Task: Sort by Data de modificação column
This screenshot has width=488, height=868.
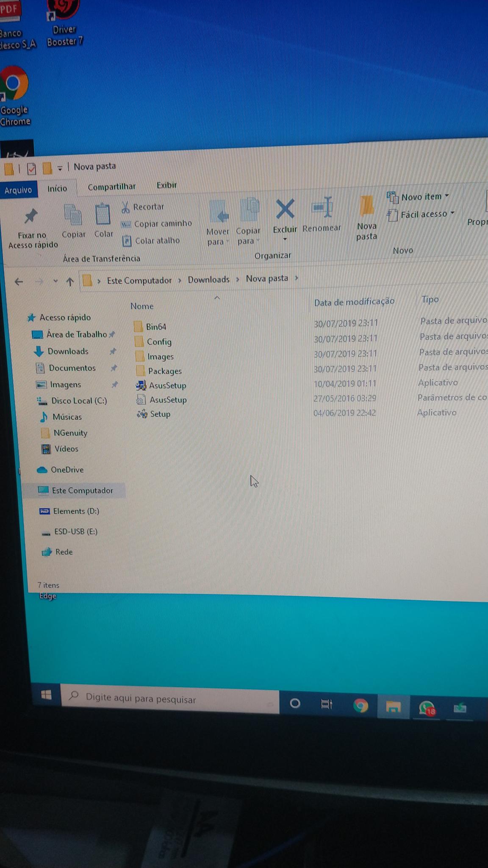Action: coord(354,302)
